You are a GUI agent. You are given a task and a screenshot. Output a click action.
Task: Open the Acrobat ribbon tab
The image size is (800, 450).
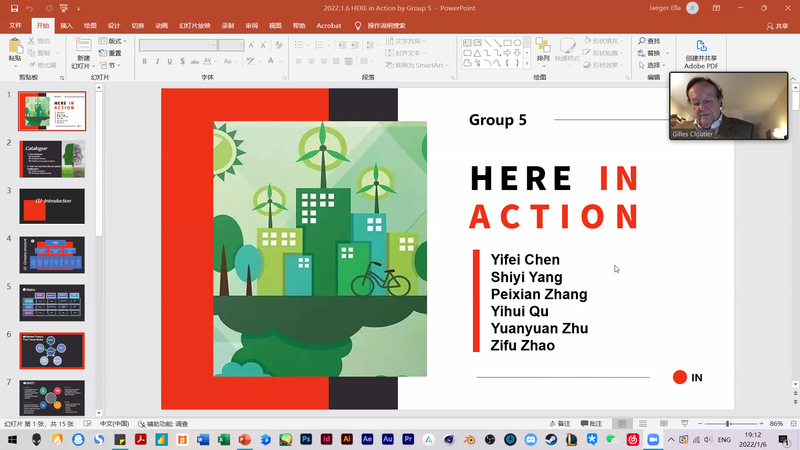click(x=328, y=25)
